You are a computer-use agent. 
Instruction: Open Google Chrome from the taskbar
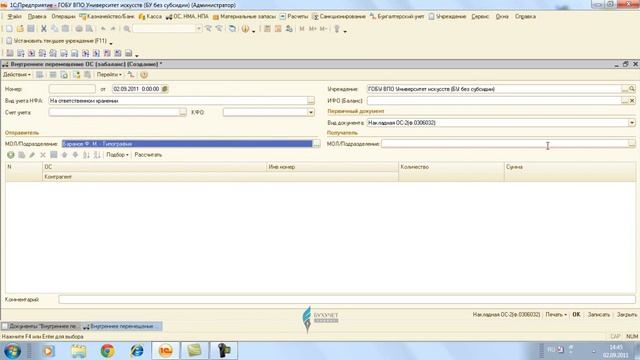pos(108,351)
